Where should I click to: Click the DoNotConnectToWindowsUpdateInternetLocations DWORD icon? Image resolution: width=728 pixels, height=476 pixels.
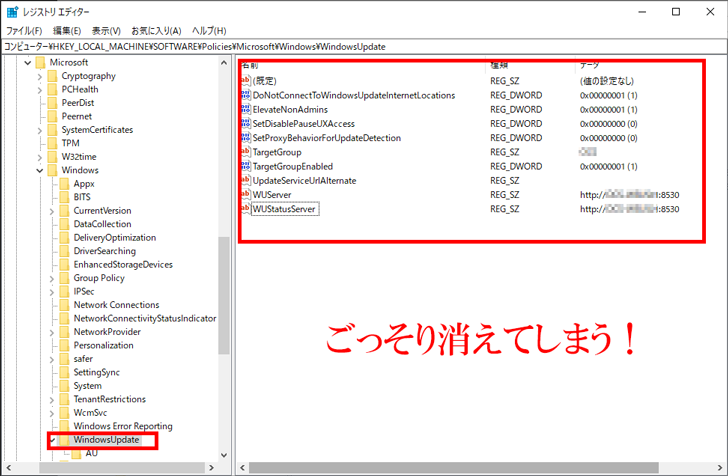coord(246,95)
